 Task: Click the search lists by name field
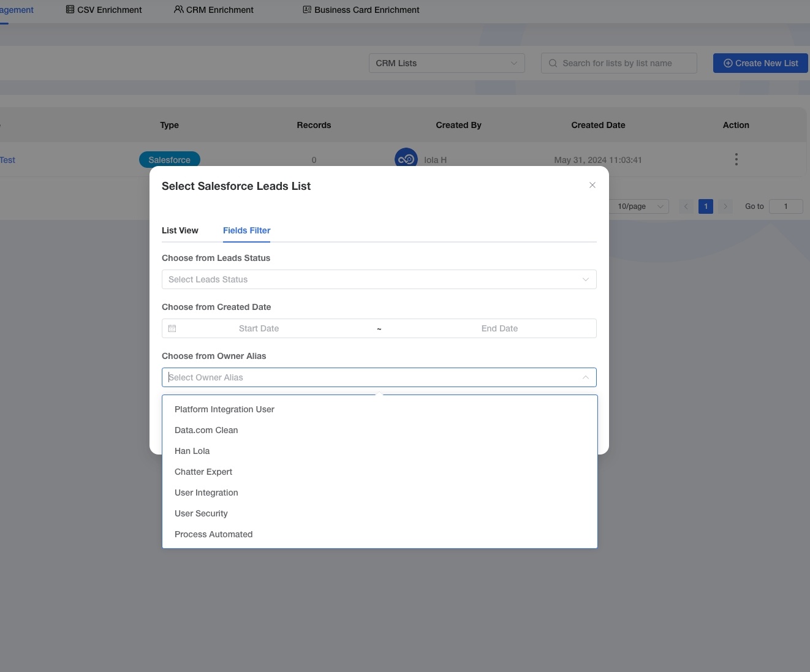[x=619, y=63]
